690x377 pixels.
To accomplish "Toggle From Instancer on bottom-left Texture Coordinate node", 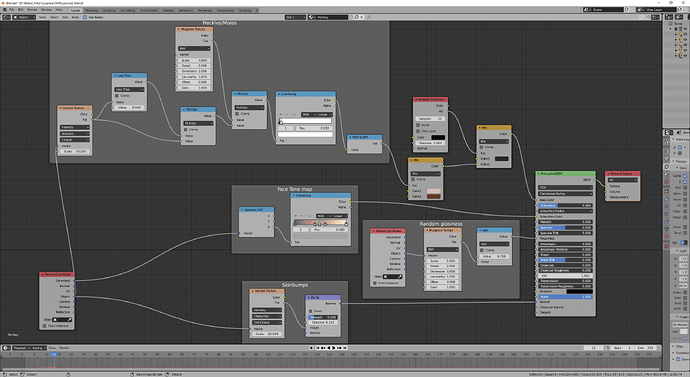I will 44,326.
